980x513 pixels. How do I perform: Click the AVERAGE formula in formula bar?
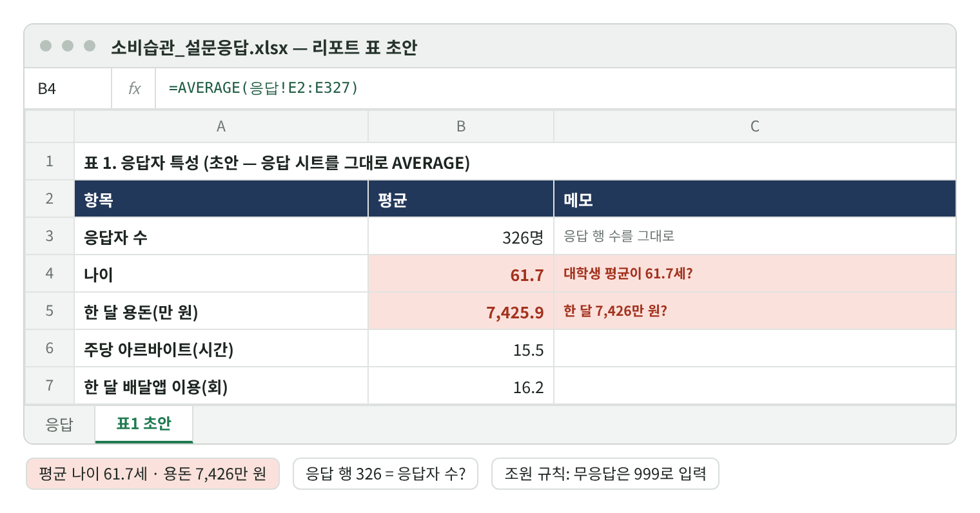pyautogui.click(x=263, y=88)
